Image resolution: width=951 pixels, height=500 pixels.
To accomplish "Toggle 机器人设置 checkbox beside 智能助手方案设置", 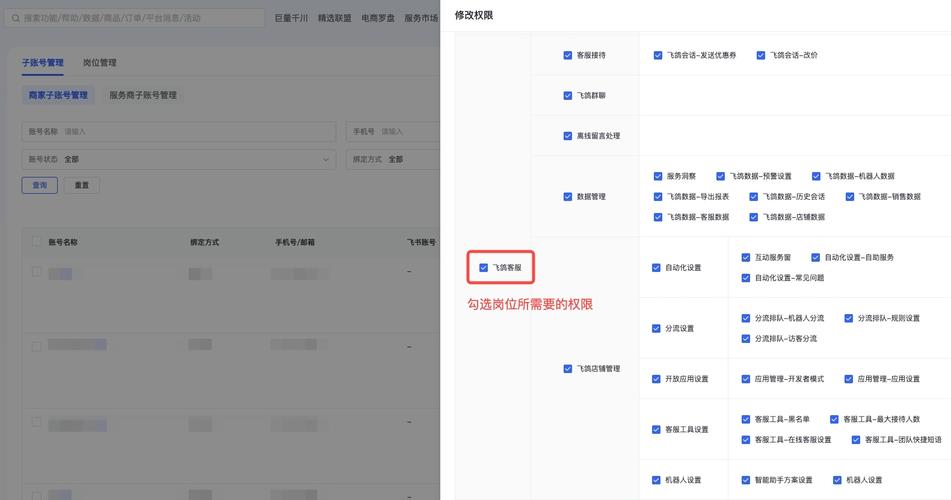I will pos(838,480).
